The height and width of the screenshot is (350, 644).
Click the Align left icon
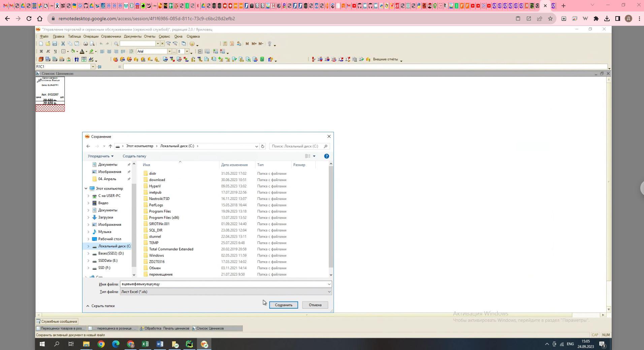point(102,51)
